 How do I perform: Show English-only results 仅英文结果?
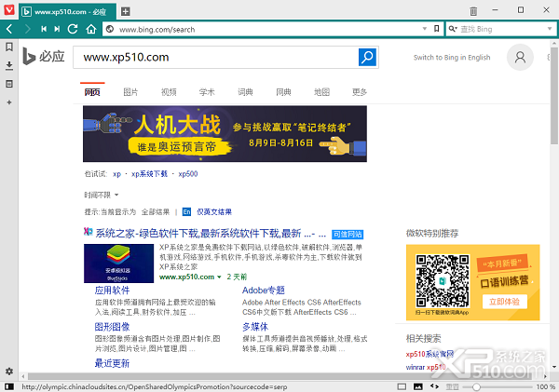click(x=214, y=212)
